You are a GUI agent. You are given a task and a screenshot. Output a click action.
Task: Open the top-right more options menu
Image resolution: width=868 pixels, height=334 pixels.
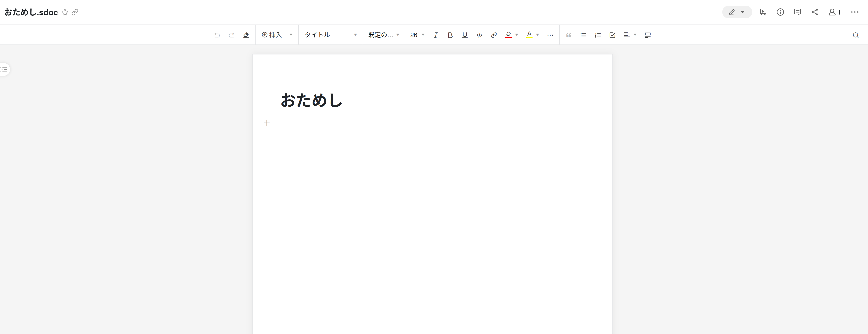coord(855,12)
